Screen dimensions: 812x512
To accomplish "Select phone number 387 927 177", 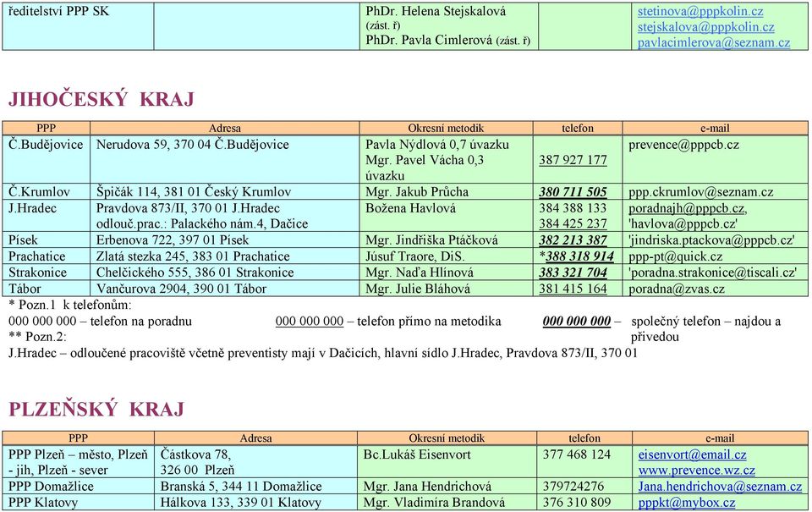I will click(x=573, y=160).
